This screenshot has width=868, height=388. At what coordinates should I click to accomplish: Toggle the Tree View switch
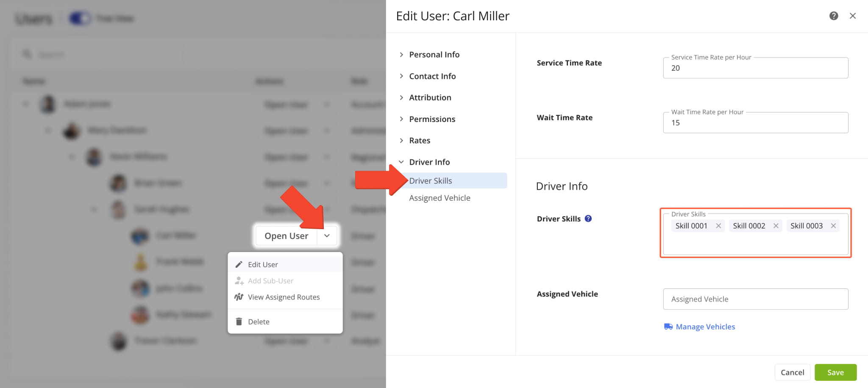coord(80,19)
